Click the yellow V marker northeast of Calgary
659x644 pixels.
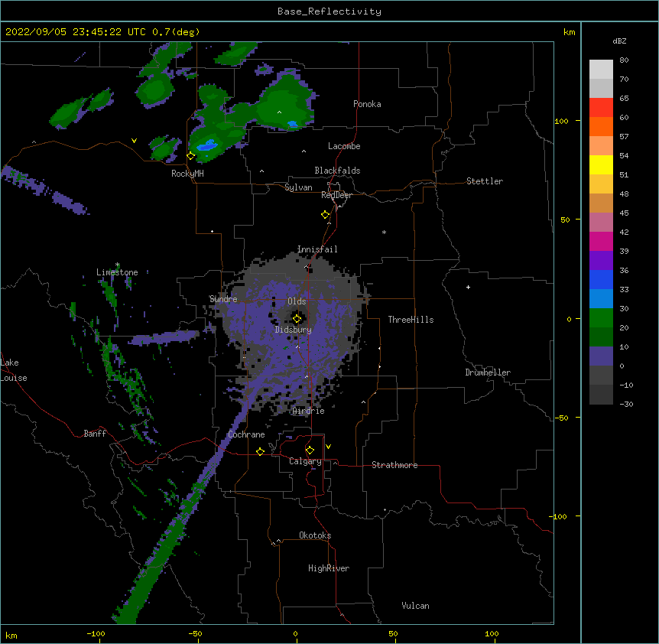pyautogui.click(x=328, y=447)
